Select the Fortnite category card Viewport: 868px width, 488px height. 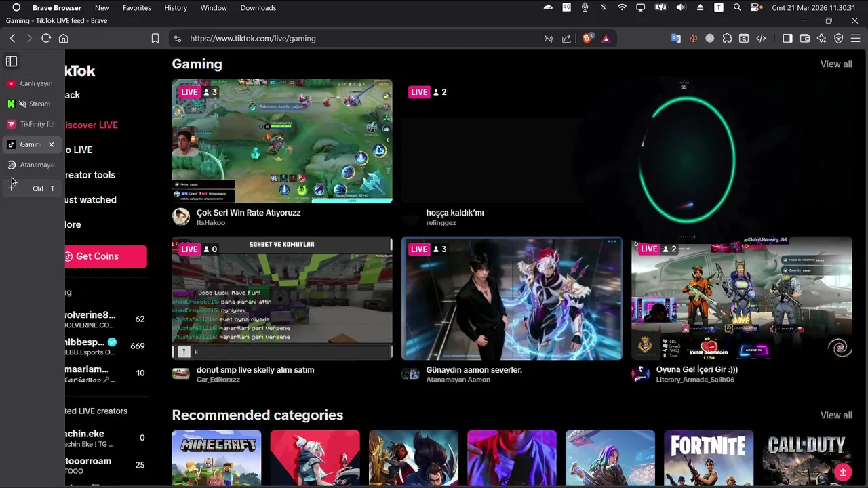[x=709, y=457]
